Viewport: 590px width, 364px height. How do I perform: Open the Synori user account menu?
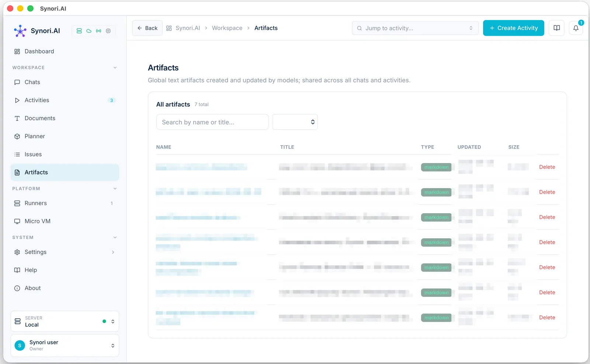click(x=65, y=346)
